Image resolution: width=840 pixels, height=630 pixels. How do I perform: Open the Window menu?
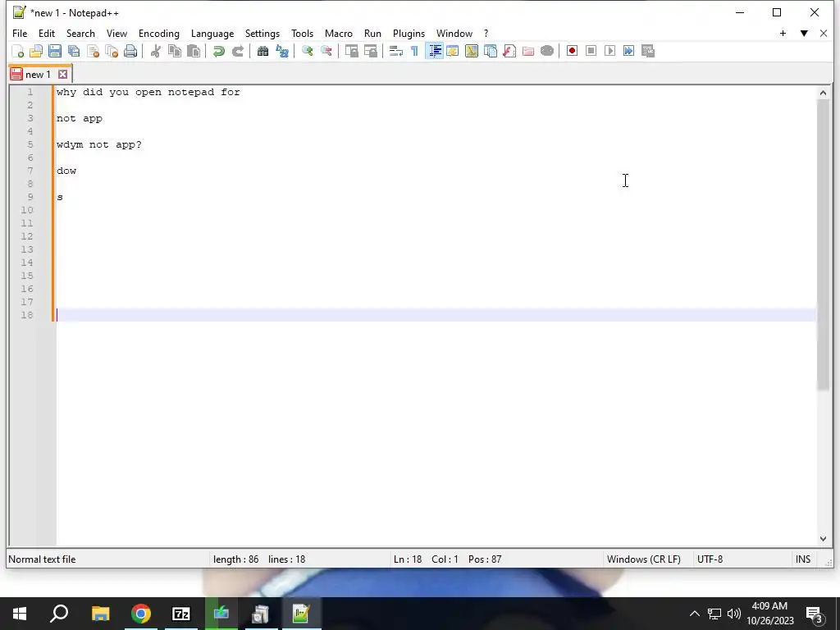point(454,33)
